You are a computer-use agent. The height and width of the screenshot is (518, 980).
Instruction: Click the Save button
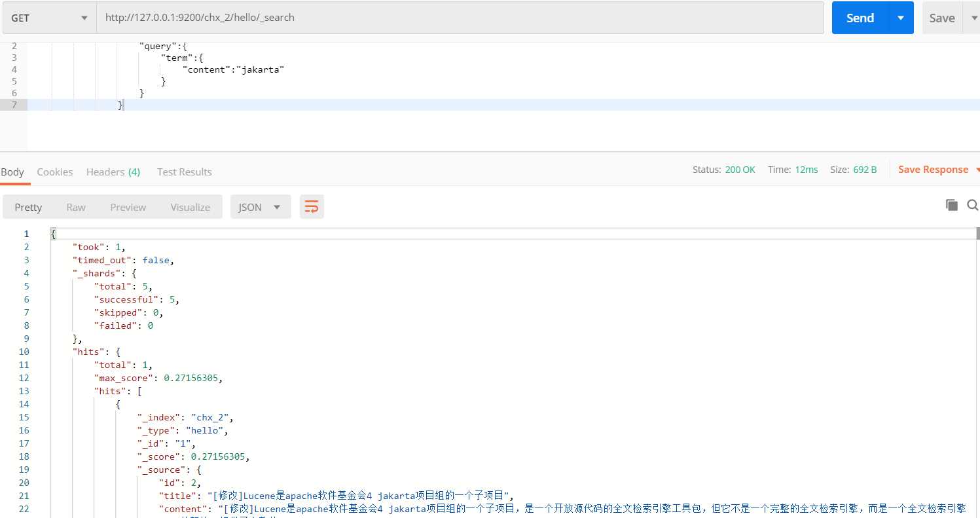click(x=941, y=18)
